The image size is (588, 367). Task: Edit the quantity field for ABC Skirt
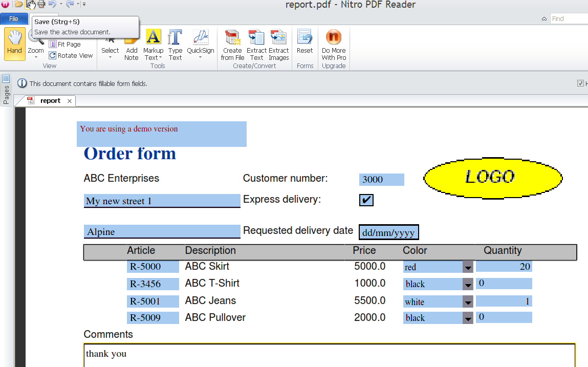click(x=504, y=267)
